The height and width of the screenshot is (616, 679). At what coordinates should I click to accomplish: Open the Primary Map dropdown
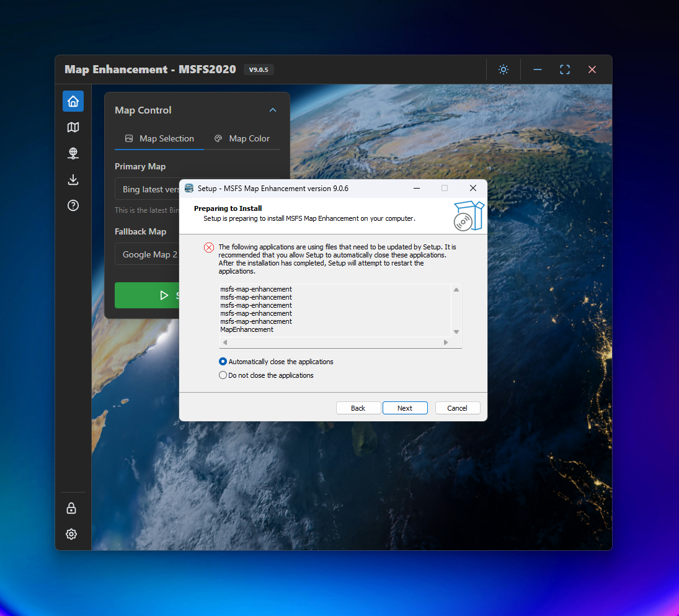point(149,189)
